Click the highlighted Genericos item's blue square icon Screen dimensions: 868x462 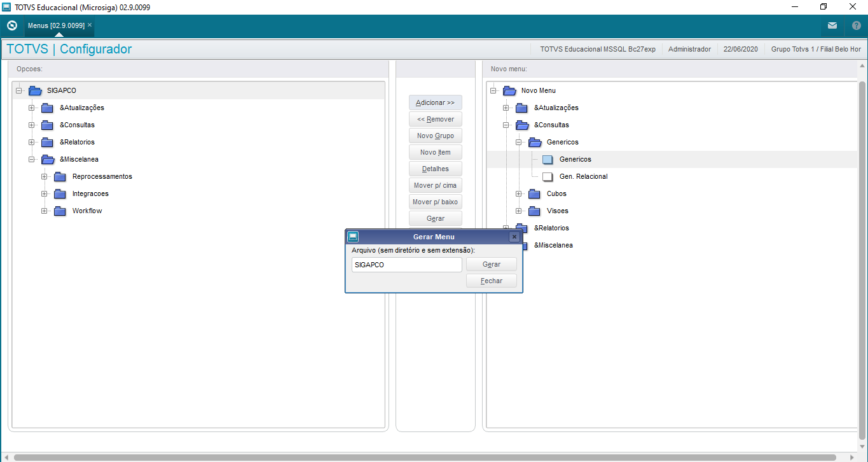coord(548,159)
